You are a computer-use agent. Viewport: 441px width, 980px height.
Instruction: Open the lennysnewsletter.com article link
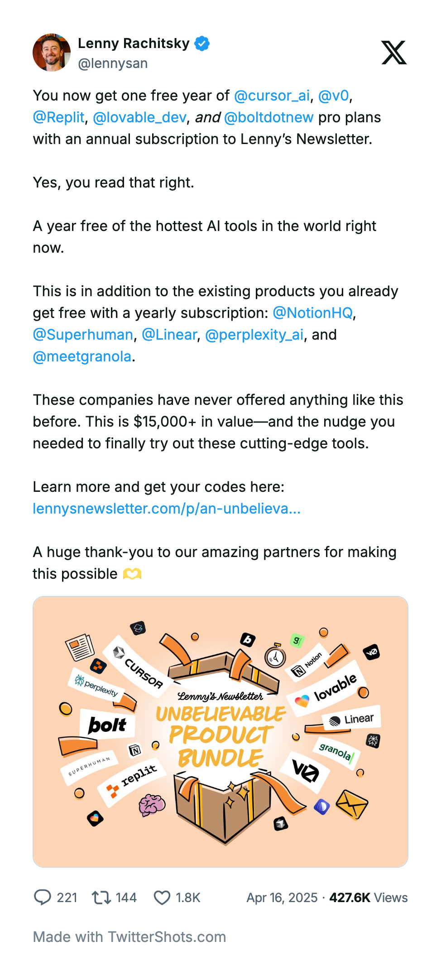pyautogui.click(x=167, y=509)
